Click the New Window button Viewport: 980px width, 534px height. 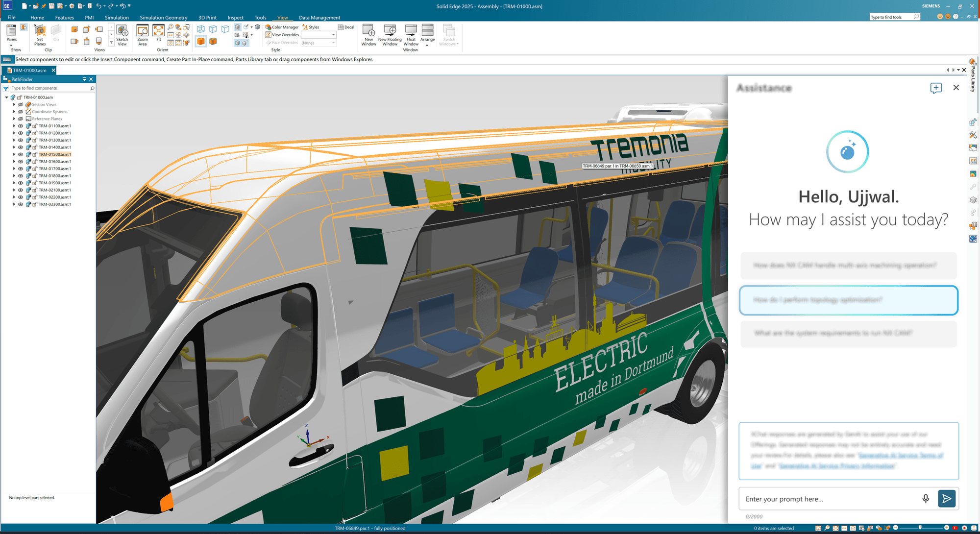click(x=368, y=35)
